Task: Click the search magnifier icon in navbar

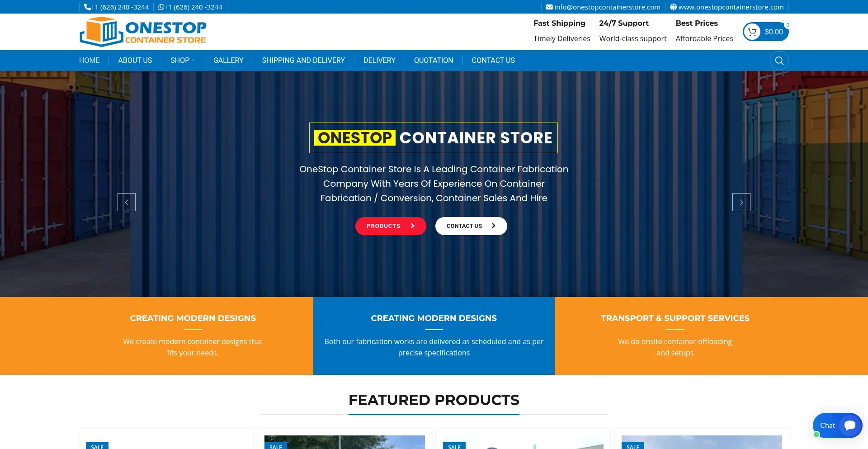Action: (779, 61)
